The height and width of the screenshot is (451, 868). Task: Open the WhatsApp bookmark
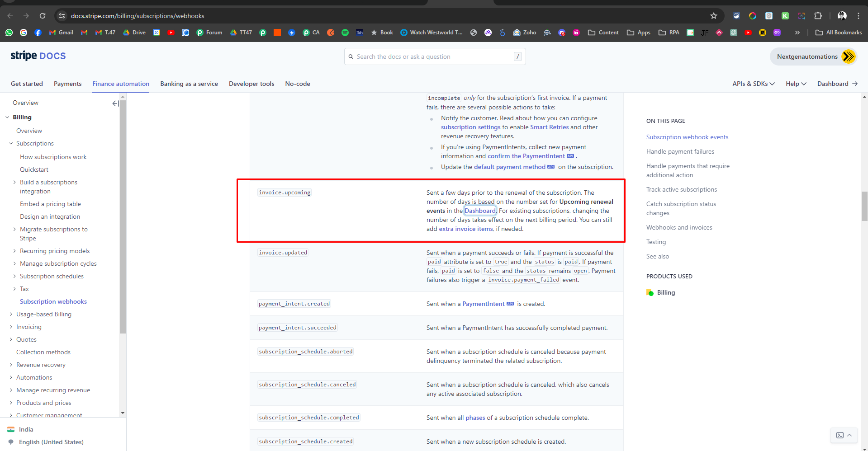pos(9,33)
